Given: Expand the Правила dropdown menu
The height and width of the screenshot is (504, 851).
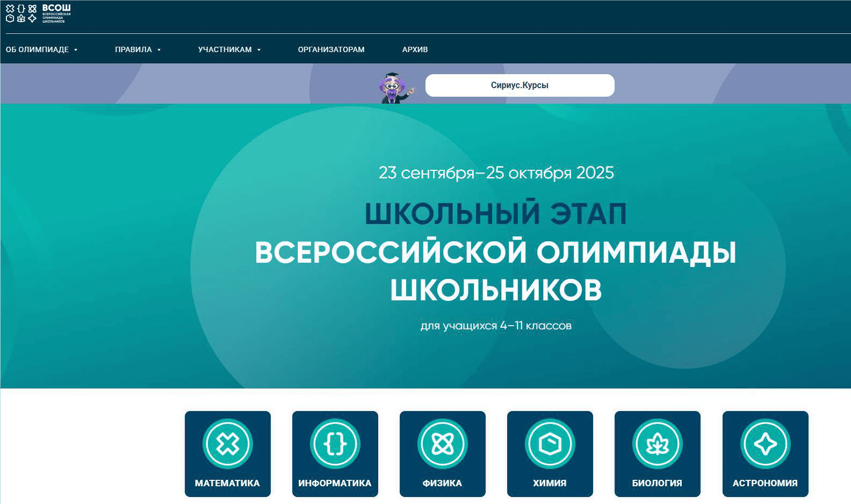Looking at the screenshot, I should pyautogui.click(x=138, y=49).
